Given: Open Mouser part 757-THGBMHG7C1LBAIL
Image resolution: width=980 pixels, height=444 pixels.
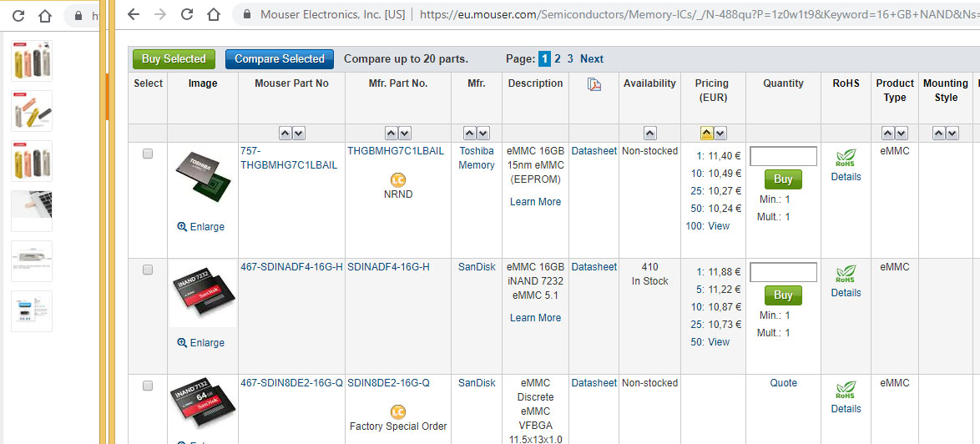Looking at the screenshot, I should tap(289, 158).
